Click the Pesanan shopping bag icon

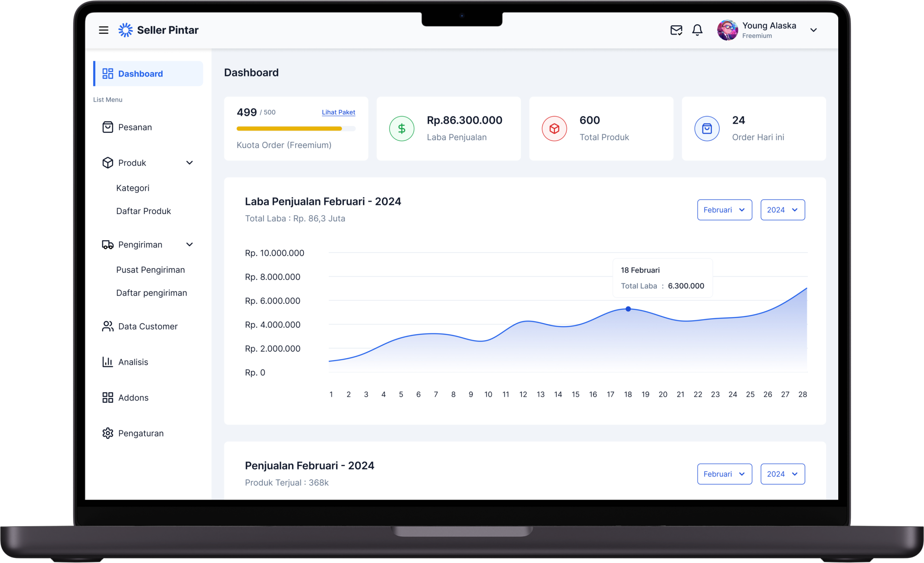click(x=108, y=127)
